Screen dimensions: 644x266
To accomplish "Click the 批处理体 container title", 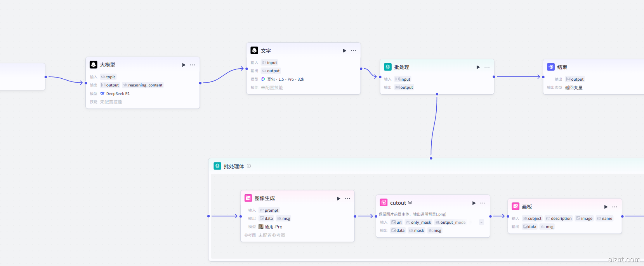I will (234, 166).
